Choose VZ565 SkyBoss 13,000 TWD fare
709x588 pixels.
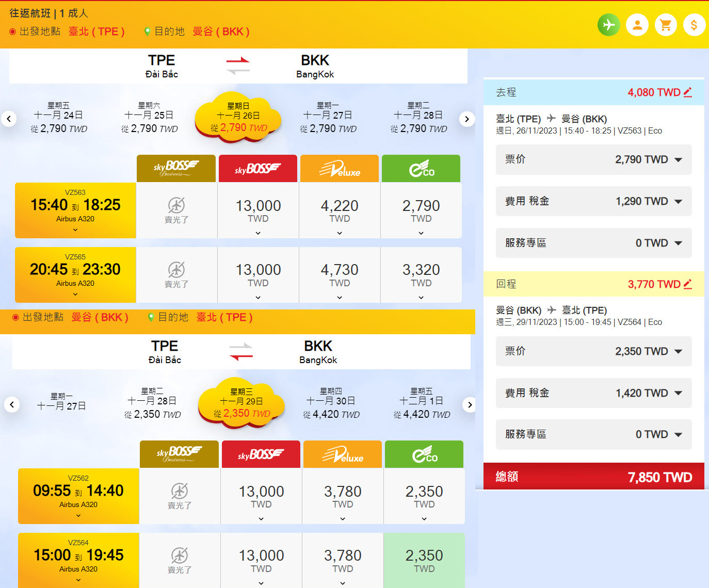tap(258, 275)
